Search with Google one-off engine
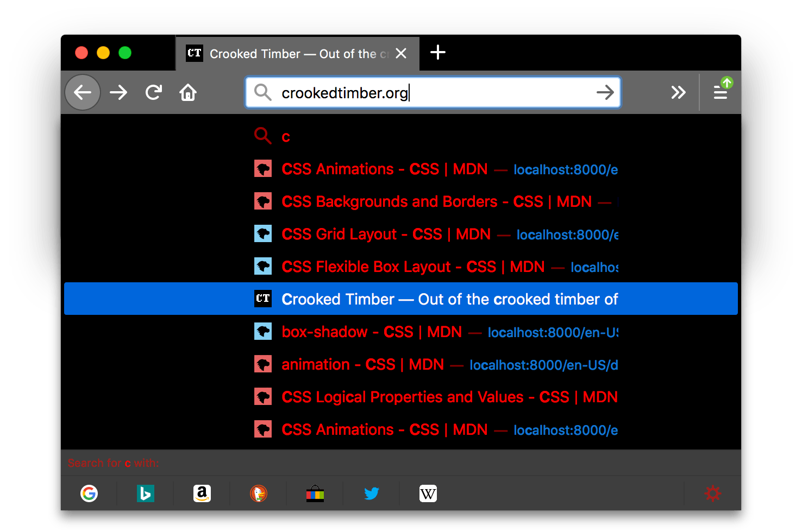The height and width of the screenshot is (532, 802). click(x=89, y=493)
